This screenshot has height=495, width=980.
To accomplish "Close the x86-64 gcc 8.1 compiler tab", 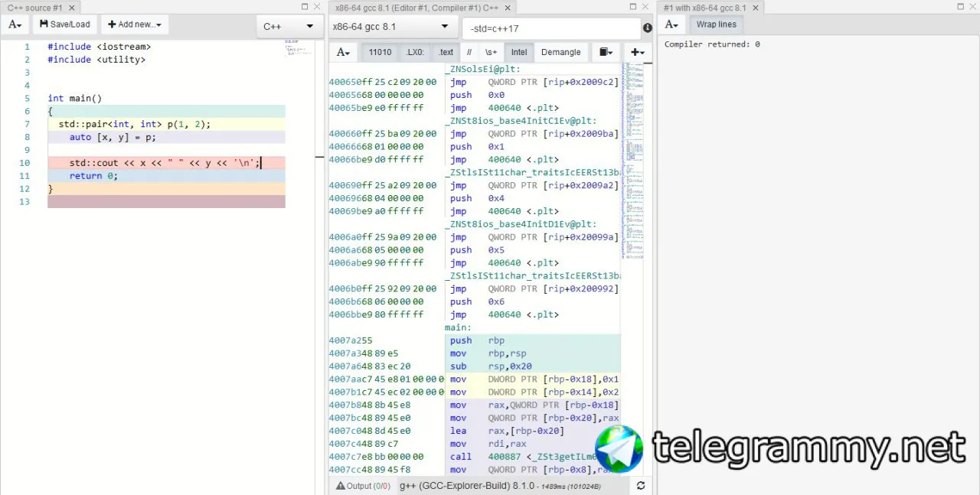I will [508, 8].
